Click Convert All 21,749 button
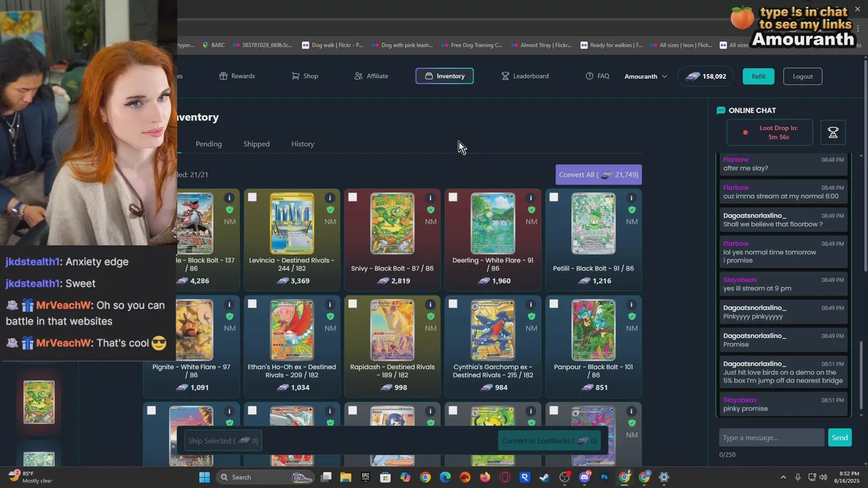This screenshot has height=488, width=868. coord(598,175)
